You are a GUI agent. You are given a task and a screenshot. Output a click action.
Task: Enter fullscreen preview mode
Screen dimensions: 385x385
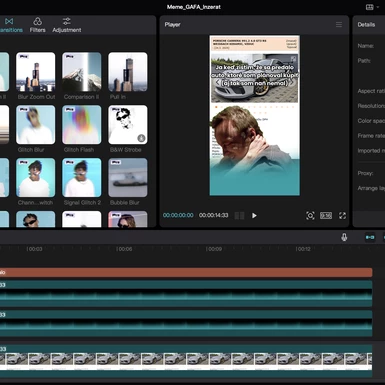coord(342,216)
